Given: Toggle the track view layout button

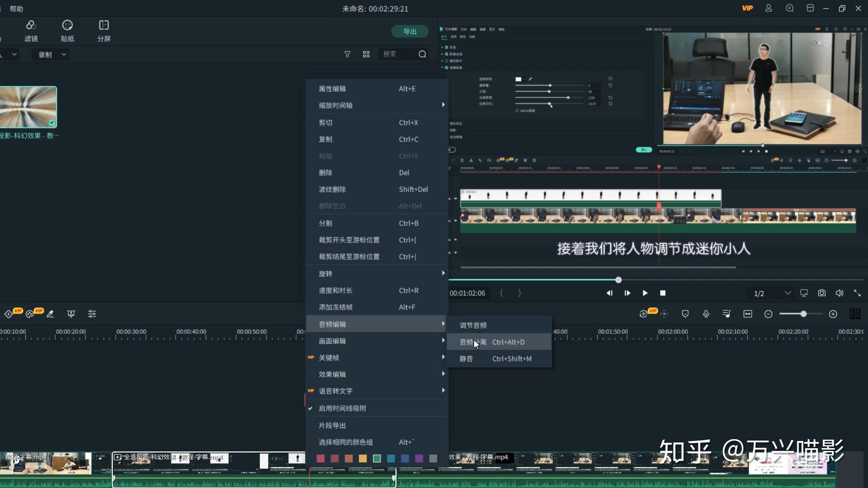Looking at the screenshot, I should tap(855, 314).
